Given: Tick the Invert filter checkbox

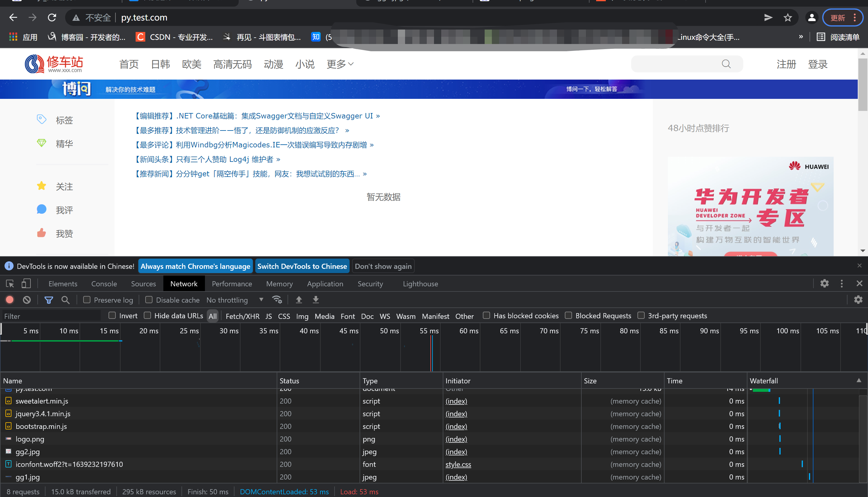Looking at the screenshot, I should [112, 315].
